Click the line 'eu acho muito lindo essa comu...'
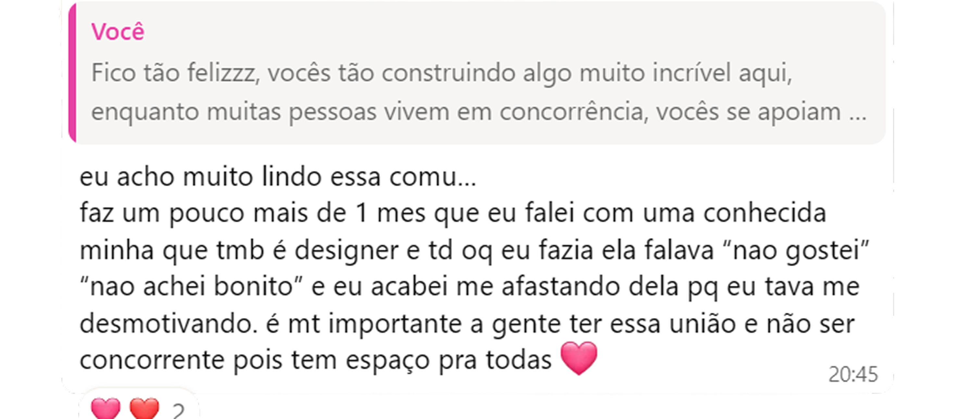Screen dimensions: 980x419 coord(278,177)
